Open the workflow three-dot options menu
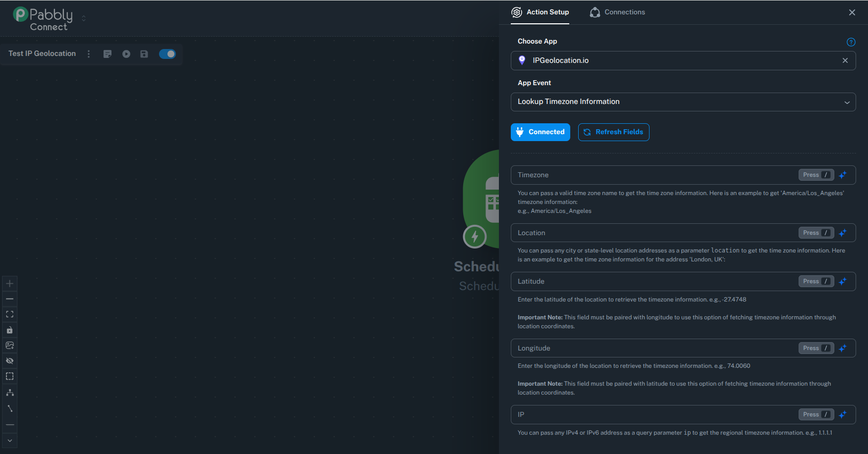The width and height of the screenshot is (868, 454). (x=89, y=54)
